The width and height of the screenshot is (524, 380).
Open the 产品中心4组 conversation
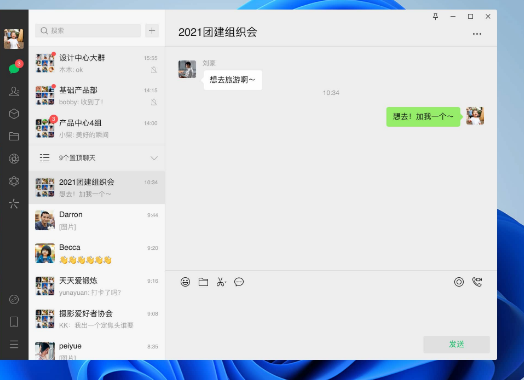tap(97, 128)
